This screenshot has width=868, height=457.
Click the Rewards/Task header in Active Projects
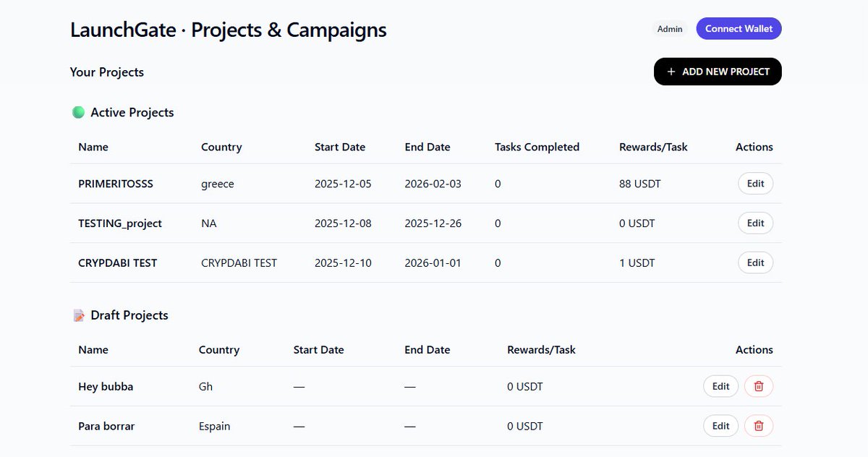pyautogui.click(x=653, y=147)
